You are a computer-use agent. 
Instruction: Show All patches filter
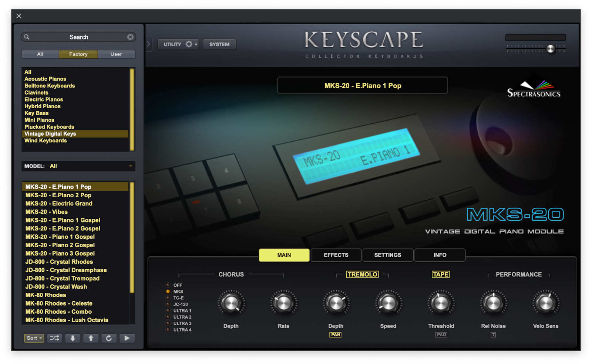click(x=40, y=54)
